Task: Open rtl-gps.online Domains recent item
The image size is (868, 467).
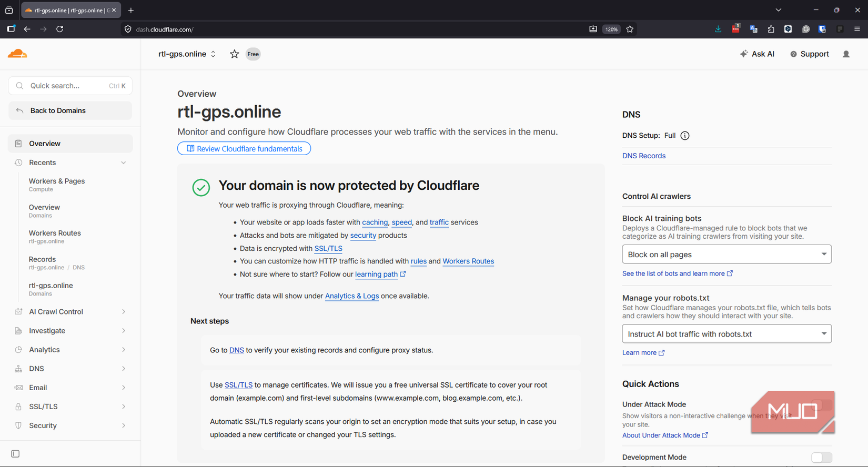Action: click(x=51, y=289)
